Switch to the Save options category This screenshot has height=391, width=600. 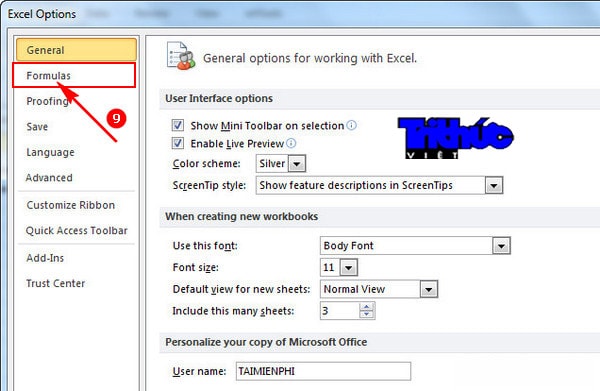tap(76, 127)
